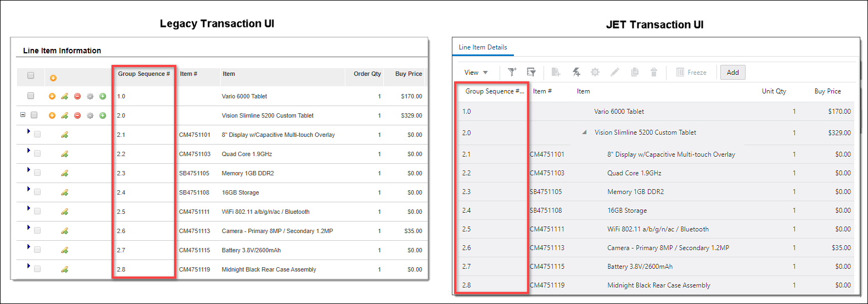868x304 pixels.
Task: Click CM4751119 in the JET Item # column
Action: click(x=547, y=285)
